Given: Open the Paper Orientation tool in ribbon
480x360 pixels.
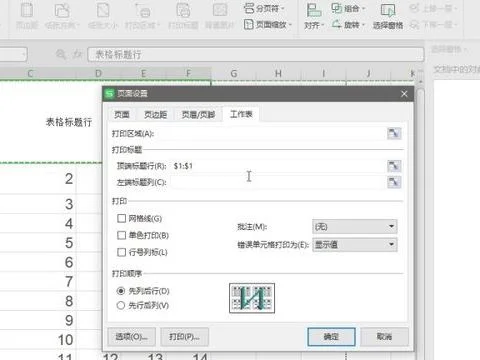Looking at the screenshot, I should point(62,16).
